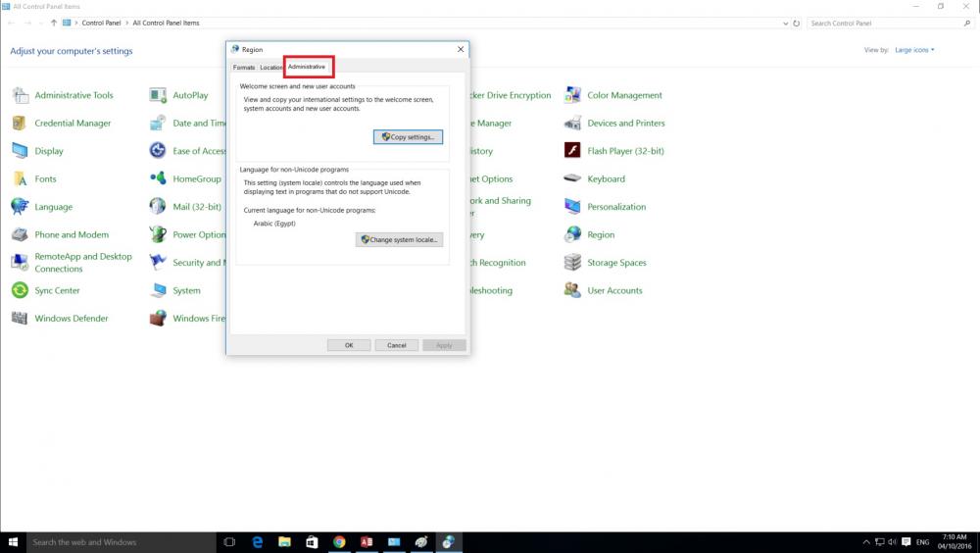Open File Explorer from taskbar

click(284, 542)
